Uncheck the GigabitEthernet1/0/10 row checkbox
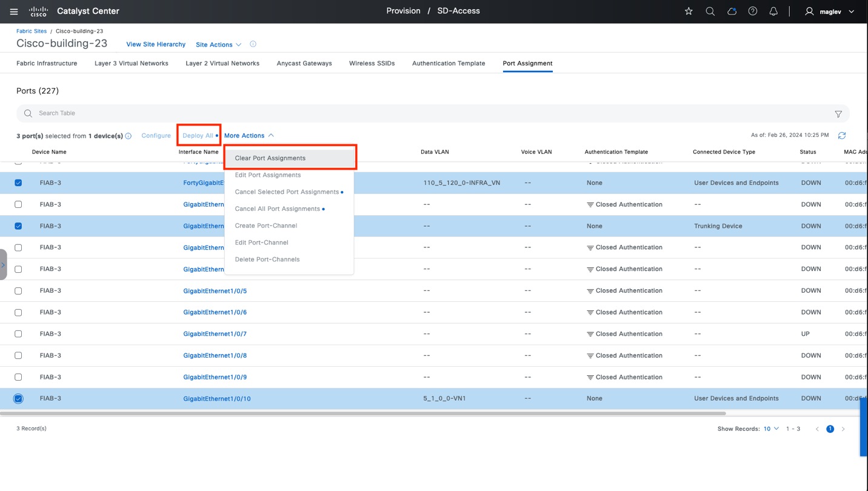This screenshot has height=491, width=868. (18, 399)
